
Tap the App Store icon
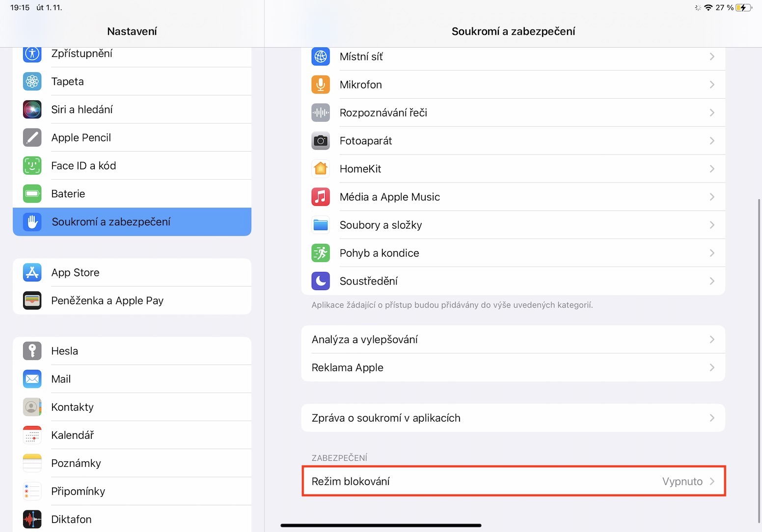[32, 272]
